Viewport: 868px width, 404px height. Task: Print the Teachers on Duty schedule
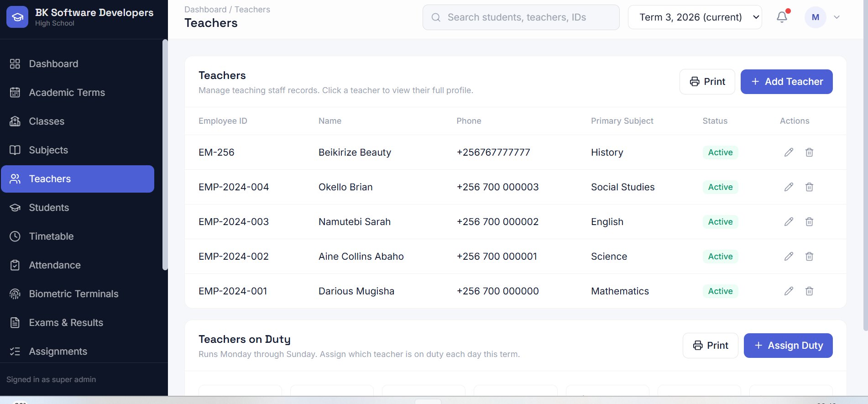click(710, 346)
